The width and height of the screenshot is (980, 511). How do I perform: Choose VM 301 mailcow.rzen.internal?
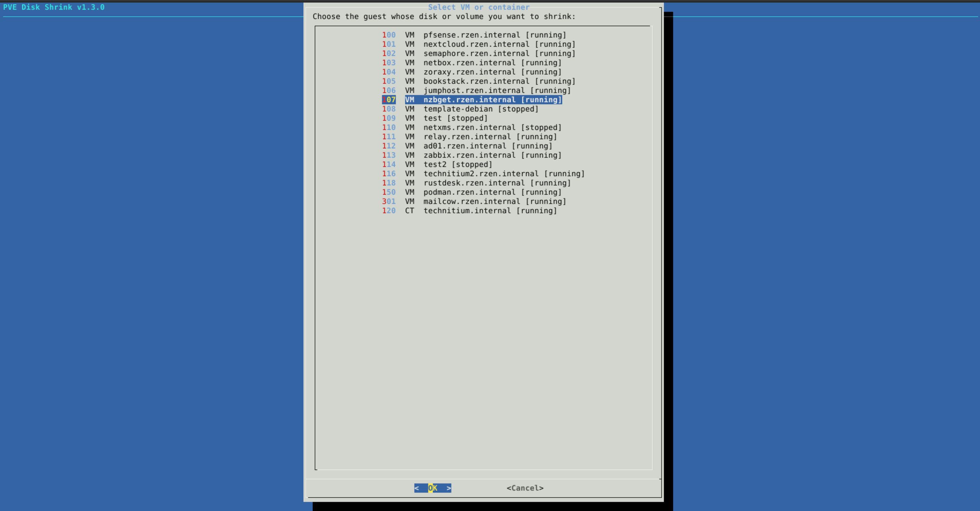[x=474, y=201]
